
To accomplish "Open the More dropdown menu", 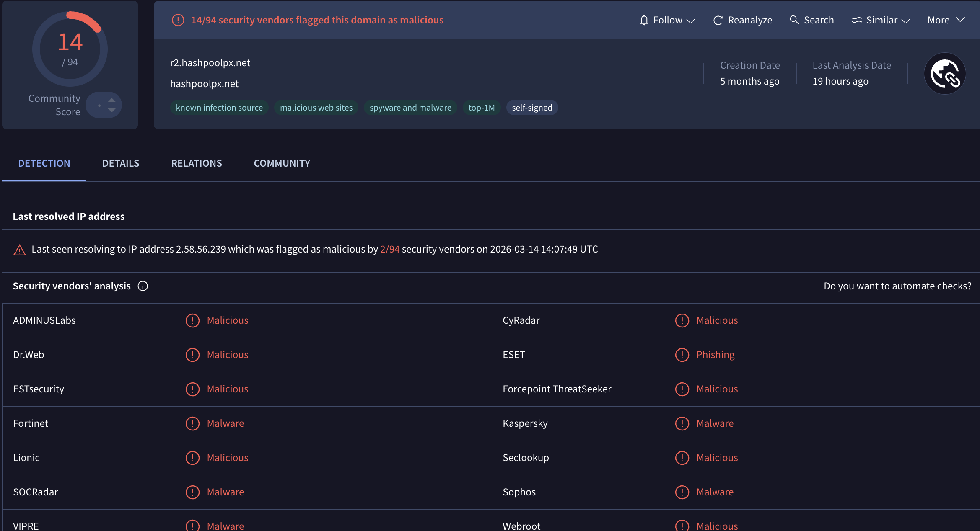I will [946, 20].
